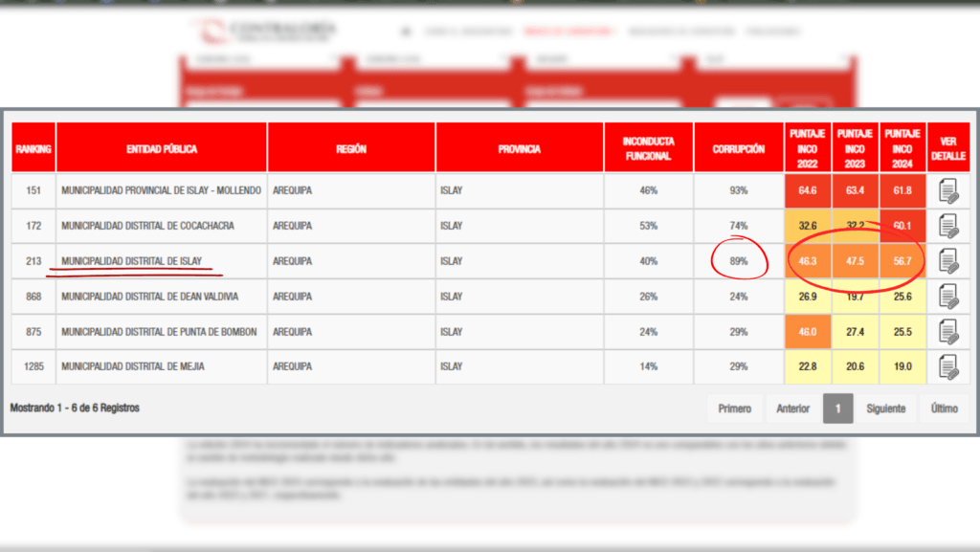Viewport: 980px width, 552px height.
Task: Click the Provincia column header
Action: click(519, 149)
